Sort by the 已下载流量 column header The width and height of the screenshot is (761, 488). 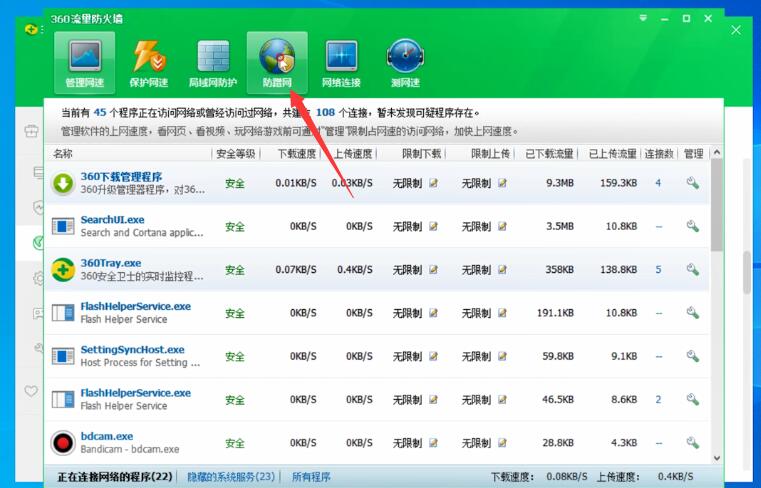(x=549, y=154)
